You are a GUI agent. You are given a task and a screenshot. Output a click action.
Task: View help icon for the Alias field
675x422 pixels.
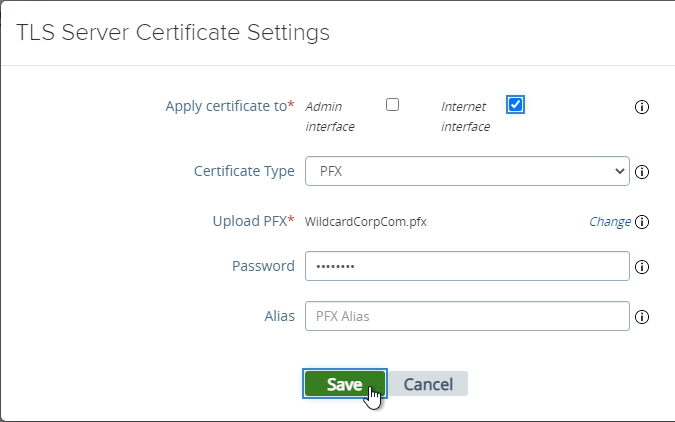642,317
